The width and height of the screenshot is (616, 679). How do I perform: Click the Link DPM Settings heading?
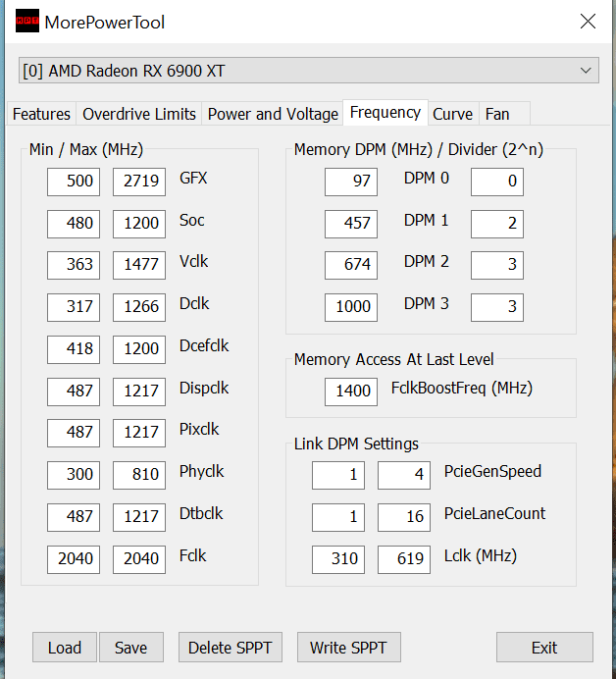(x=356, y=444)
